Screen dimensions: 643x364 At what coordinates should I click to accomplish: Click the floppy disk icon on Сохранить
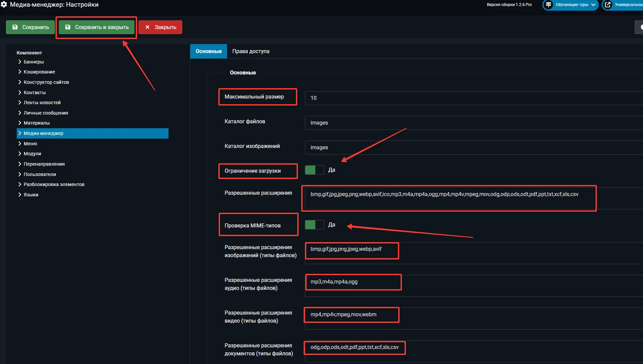(15, 27)
